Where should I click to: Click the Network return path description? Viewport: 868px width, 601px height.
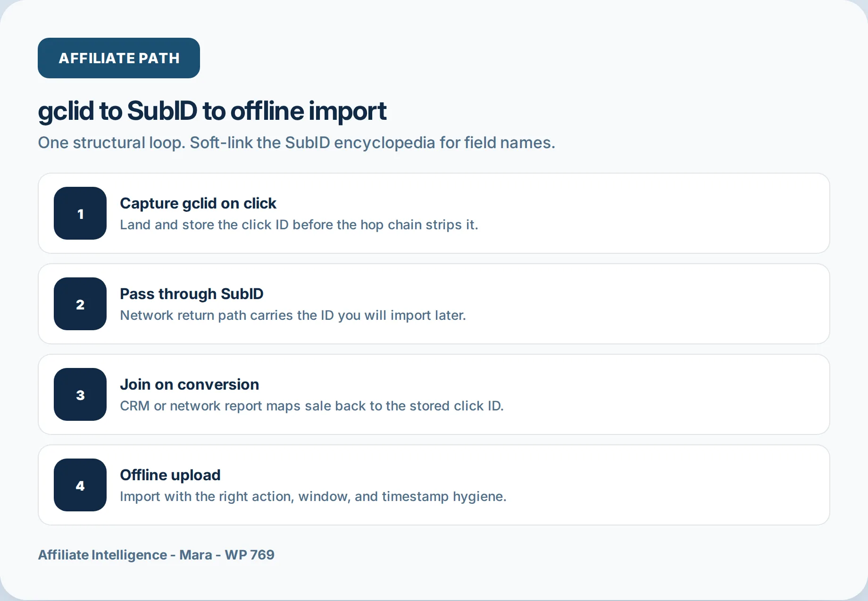[x=293, y=315]
